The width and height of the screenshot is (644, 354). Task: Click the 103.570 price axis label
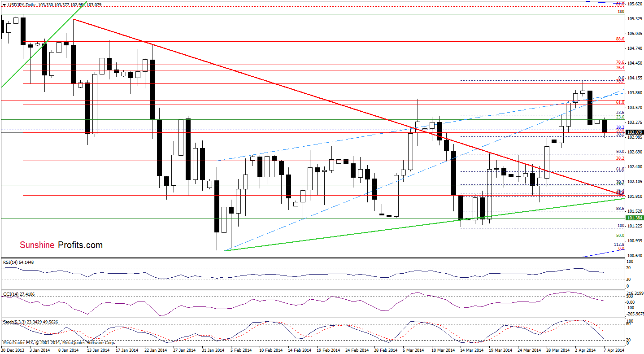(634, 108)
